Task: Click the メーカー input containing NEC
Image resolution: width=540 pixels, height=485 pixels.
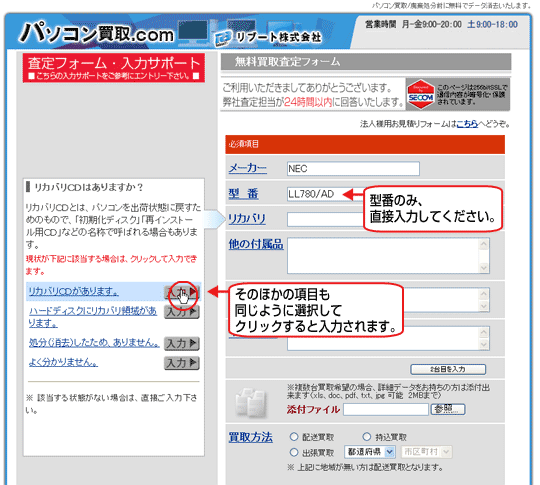Action: click(x=353, y=168)
